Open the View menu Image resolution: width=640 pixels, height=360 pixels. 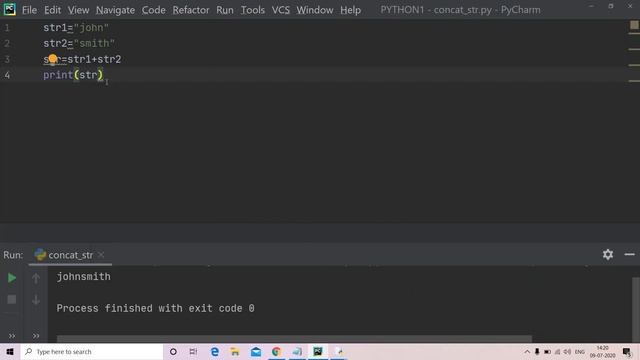(78, 10)
